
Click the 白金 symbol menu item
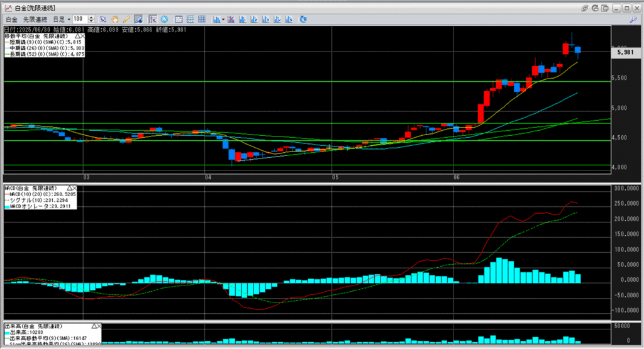tap(11, 19)
